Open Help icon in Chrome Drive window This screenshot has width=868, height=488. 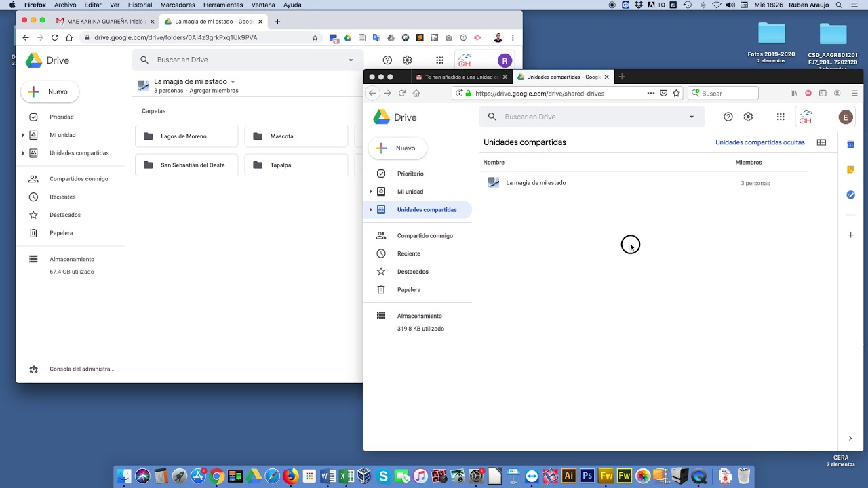[x=387, y=60]
